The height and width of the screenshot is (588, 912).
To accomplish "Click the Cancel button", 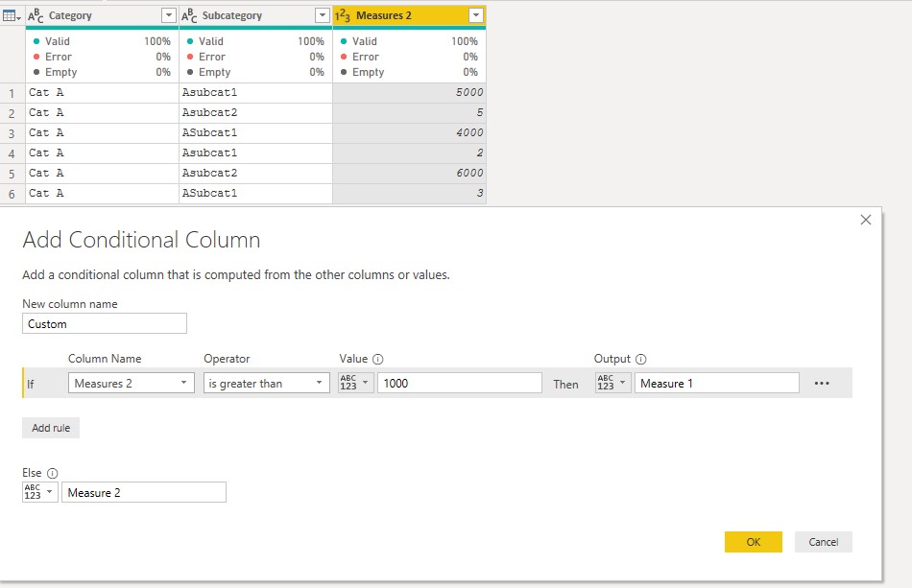I will 824,542.
